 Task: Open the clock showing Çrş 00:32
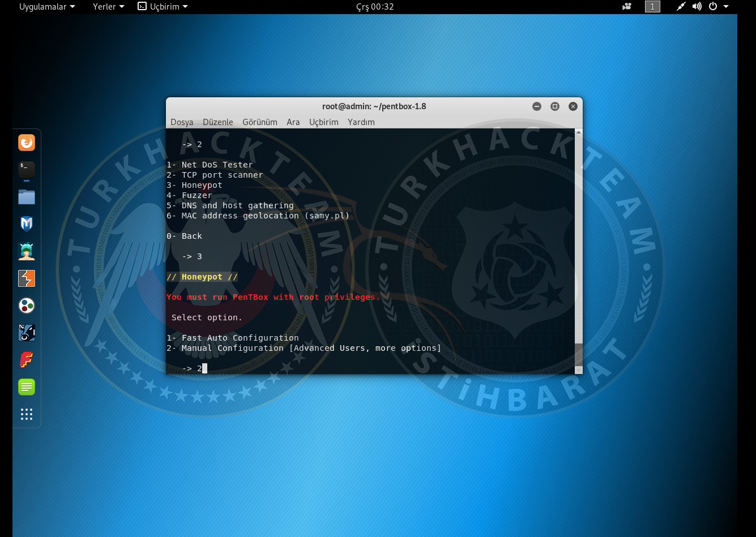click(375, 7)
